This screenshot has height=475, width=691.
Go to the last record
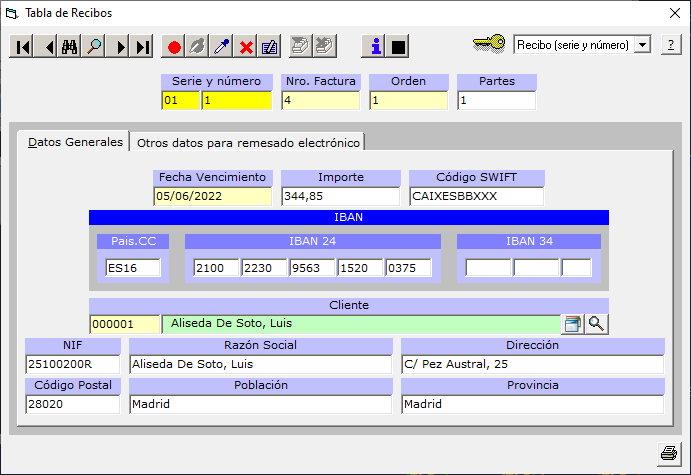[143, 46]
